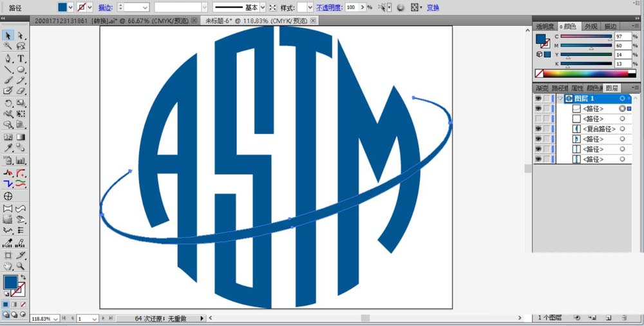Viewport: 644px width, 326px height.
Task: Switch to the 外观 panel tab
Action: pyautogui.click(x=591, y=26)
